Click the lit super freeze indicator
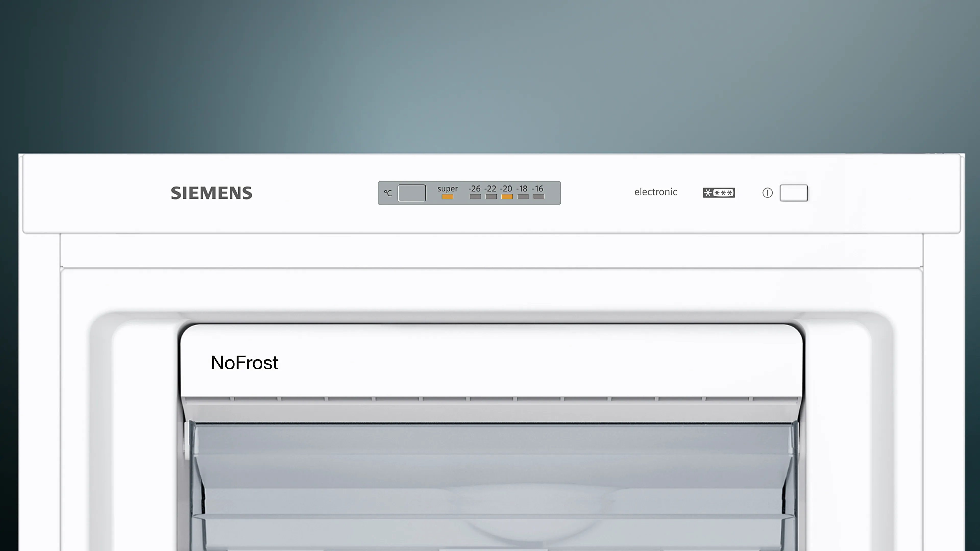Viewport: 980px width, 551px height. click(x=447, y=197)
